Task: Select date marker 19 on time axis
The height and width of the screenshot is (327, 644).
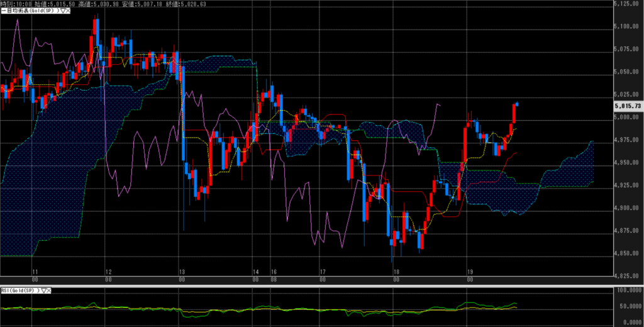Action: [x=468, y=273]
